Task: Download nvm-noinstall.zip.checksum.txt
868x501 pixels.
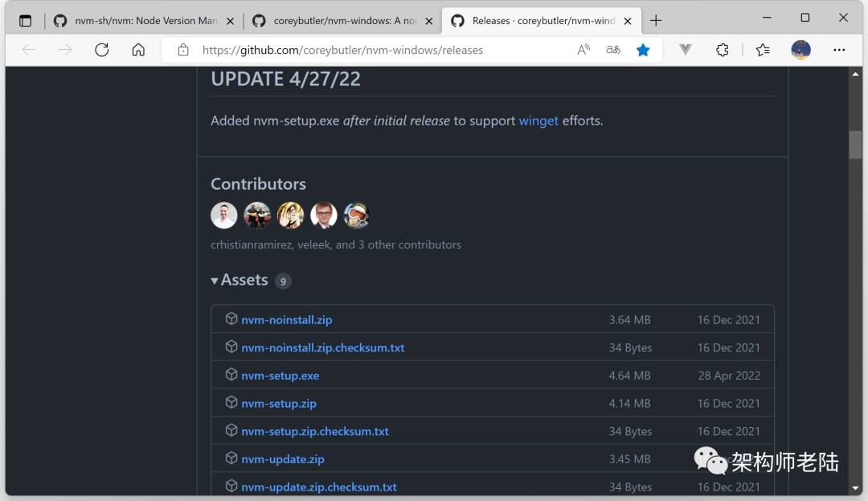Action: (323, 347)
